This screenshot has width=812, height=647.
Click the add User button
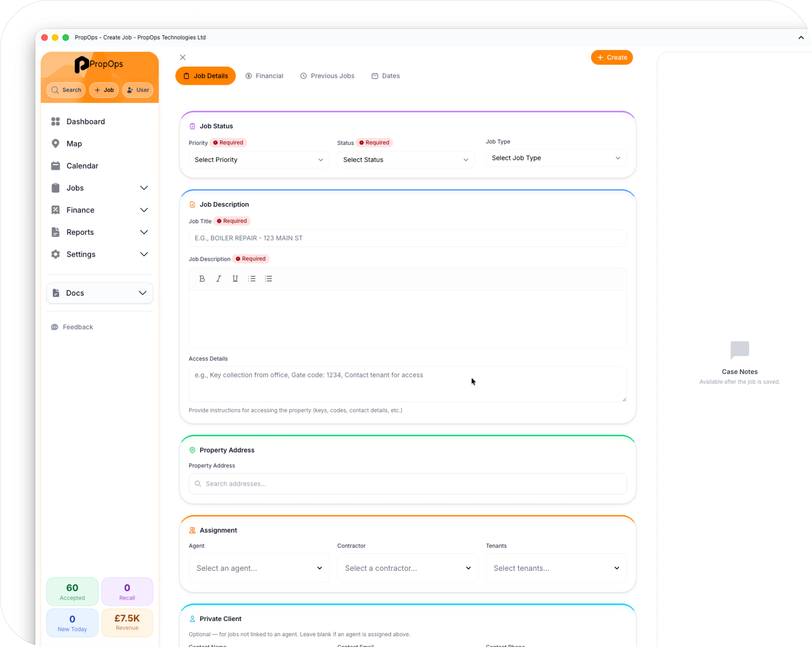pyautogui.click(x=138, y=90)
